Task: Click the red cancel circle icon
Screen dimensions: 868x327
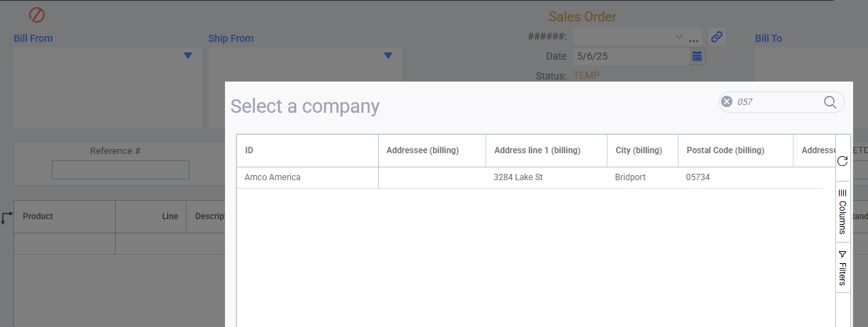Action: click(37, 14)
